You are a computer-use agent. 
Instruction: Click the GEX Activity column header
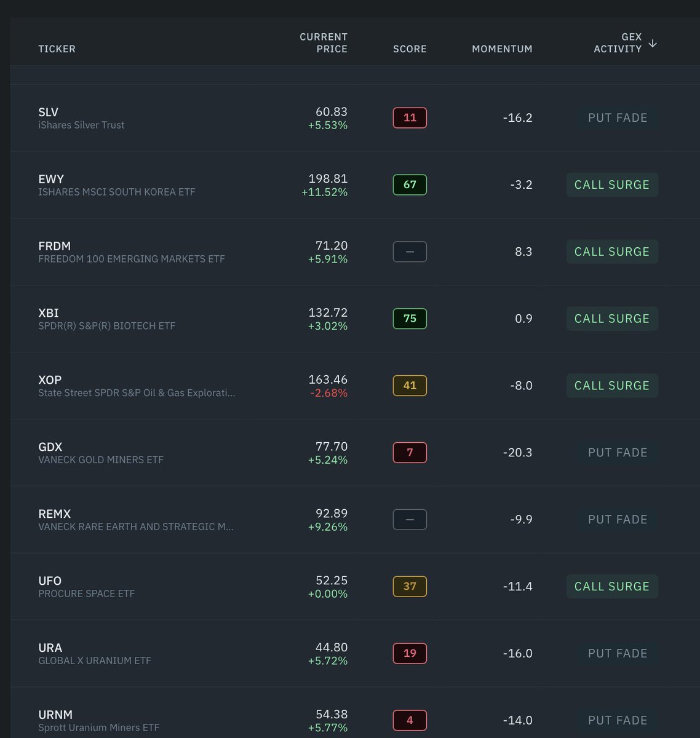pos(618,43)
